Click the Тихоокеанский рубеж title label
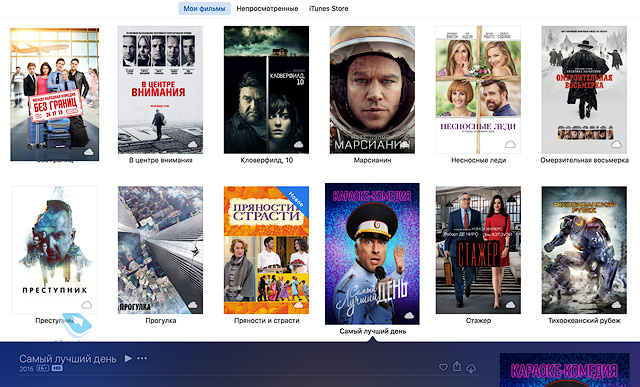The width and height of the screenshot is (640, 387). [584, 320]
